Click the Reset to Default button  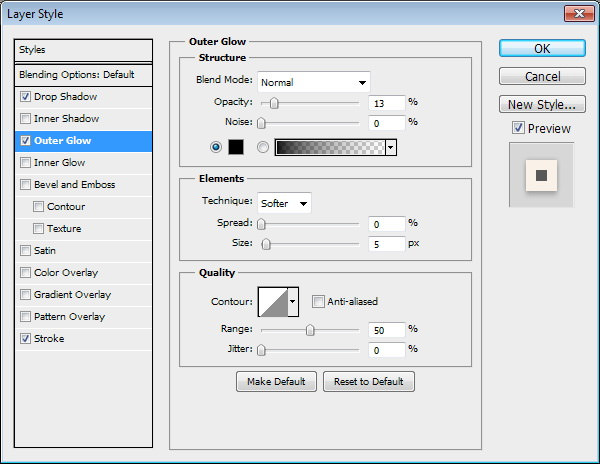pos(368,381)
